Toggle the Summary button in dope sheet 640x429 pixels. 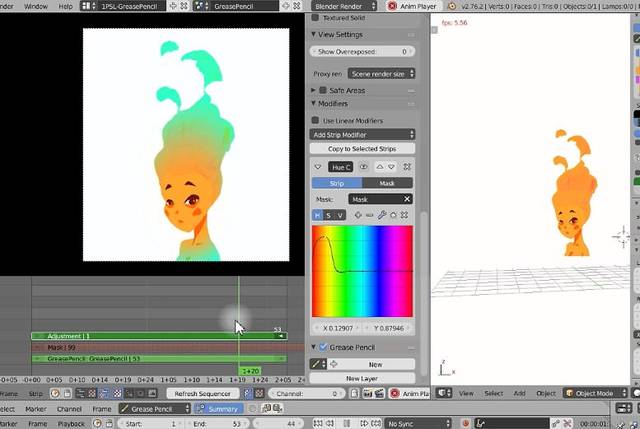coord(219,409)
